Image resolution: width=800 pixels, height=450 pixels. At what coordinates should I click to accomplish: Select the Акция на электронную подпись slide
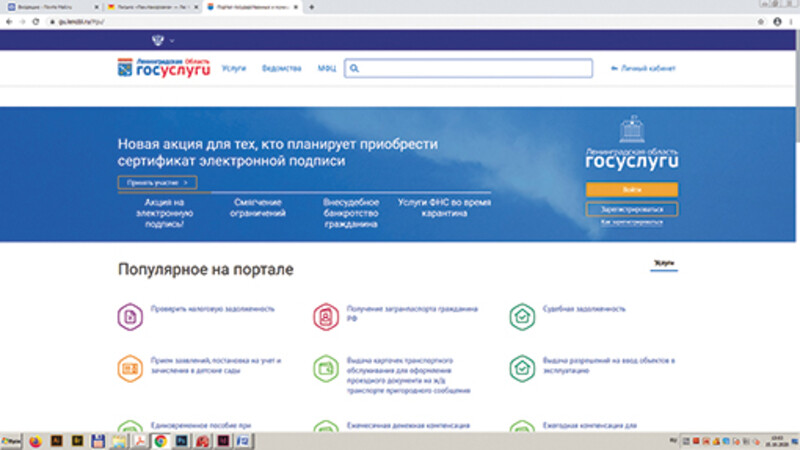pyautogui.click(x=164, y=213)
